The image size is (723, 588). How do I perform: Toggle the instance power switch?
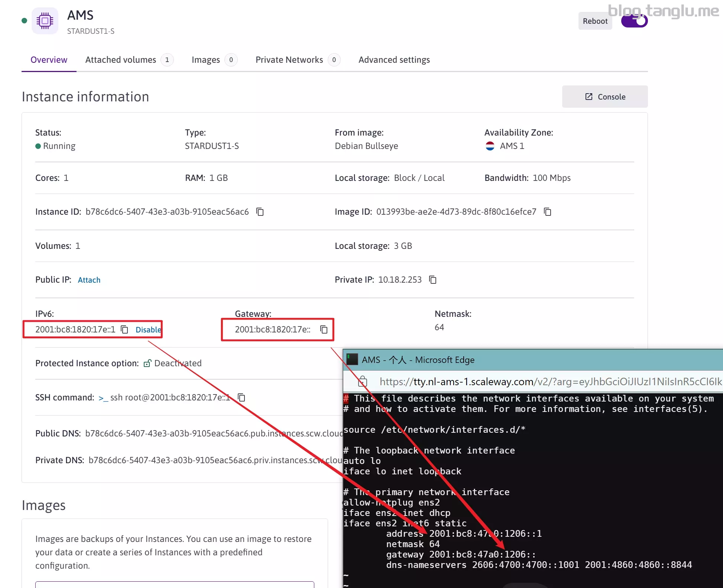[634, 21]
